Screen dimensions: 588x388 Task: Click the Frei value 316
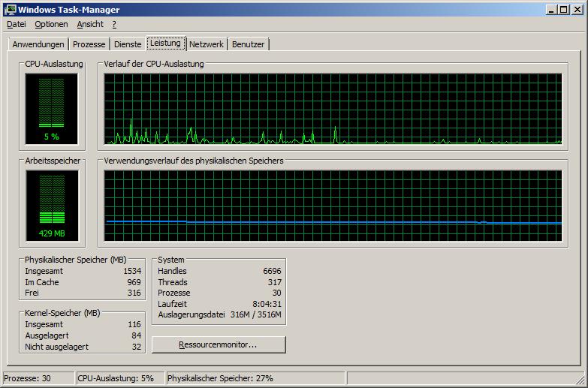(134, 293)
